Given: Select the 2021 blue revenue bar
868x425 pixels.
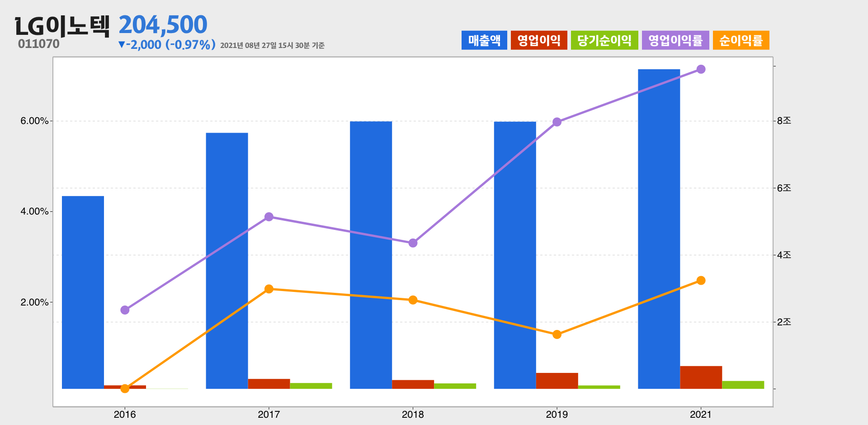Looking at the screenshot, I should tap(659, 229).
